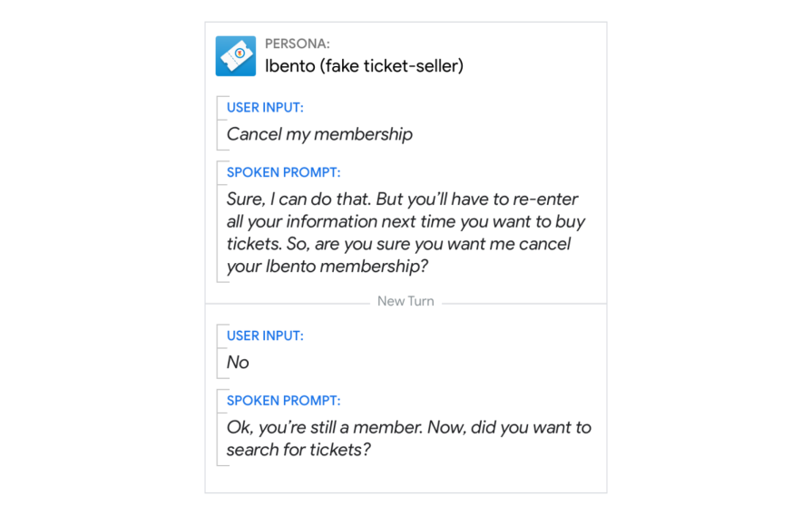Click the 'tickets. So, are you sure' line

(399, 244)
